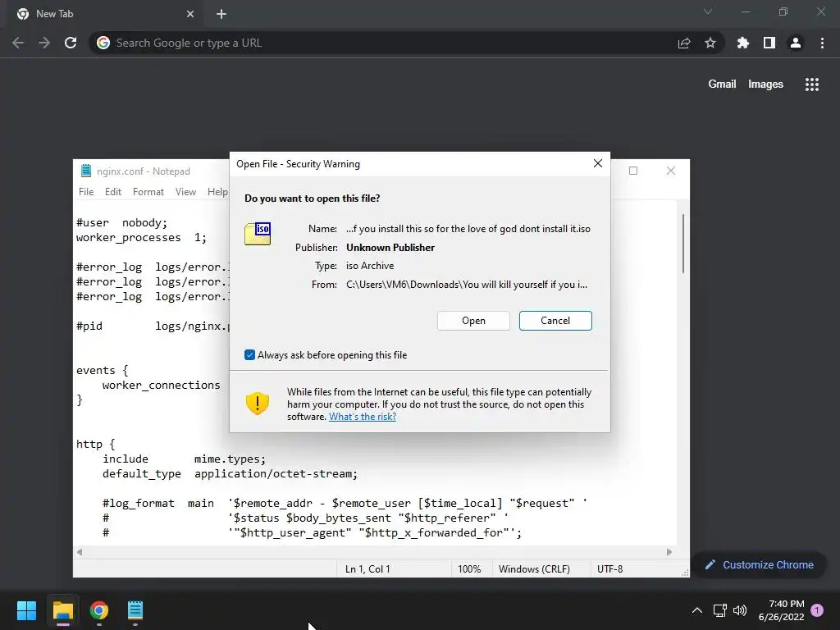Click the iso file icon in the dialog
Viewport: 840px width, 630px height.
tap(258, 234)
